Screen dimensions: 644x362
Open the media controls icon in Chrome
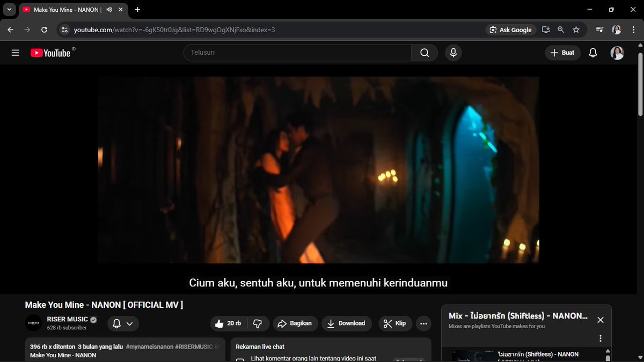click(x=599, y=29)
